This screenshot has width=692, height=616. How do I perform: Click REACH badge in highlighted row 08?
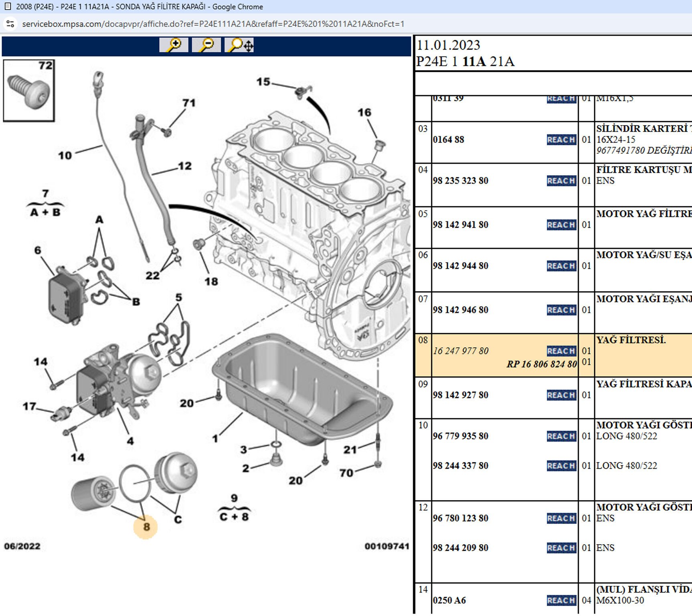pos(561,351)
